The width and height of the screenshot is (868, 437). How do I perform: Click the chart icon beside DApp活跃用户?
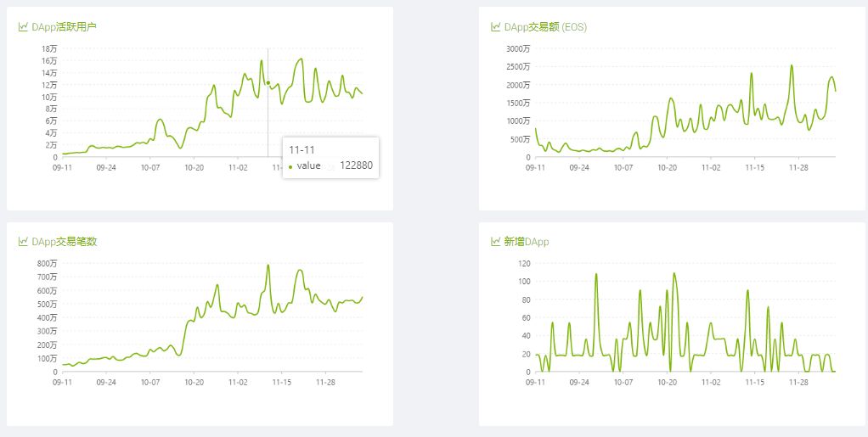click(23, 26)
